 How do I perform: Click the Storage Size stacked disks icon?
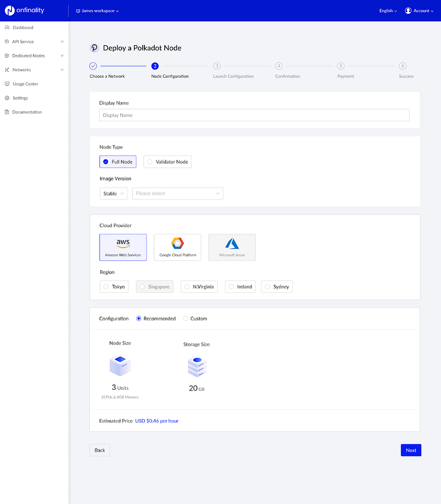[197, 367]
